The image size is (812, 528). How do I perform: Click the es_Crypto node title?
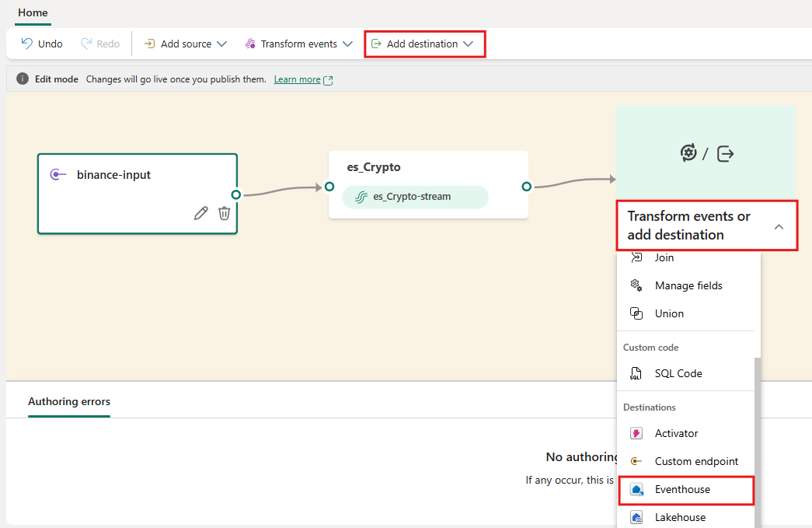tap(374, 167)
